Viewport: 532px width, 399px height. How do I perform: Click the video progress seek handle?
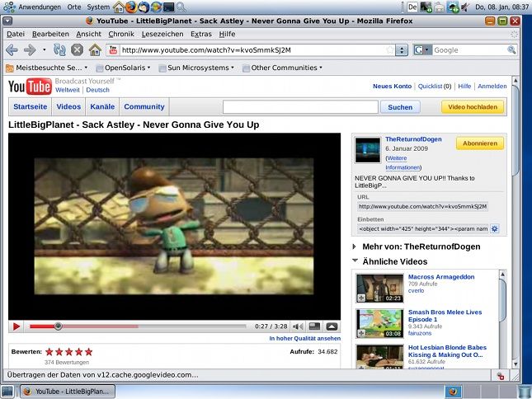[x=58, y=326]
